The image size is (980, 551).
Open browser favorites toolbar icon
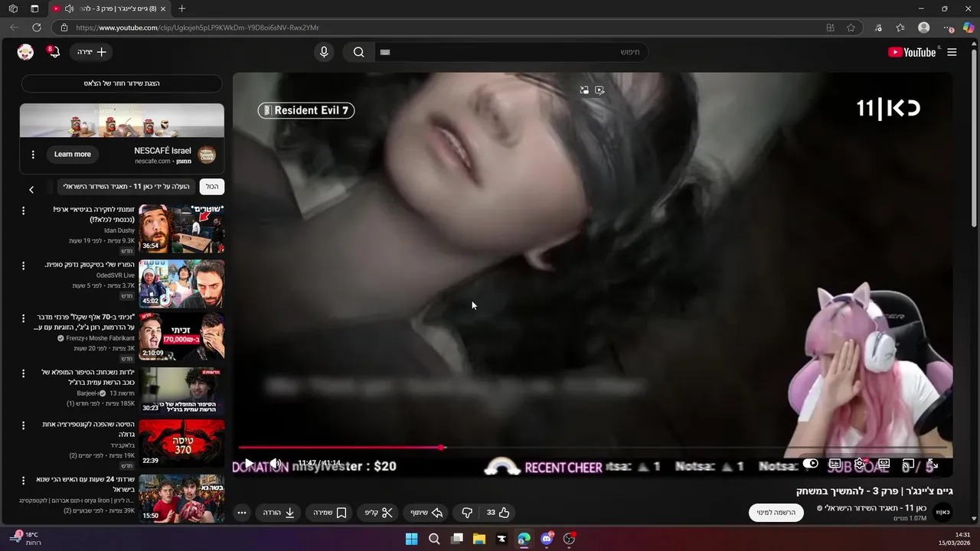tap(900, 28)
